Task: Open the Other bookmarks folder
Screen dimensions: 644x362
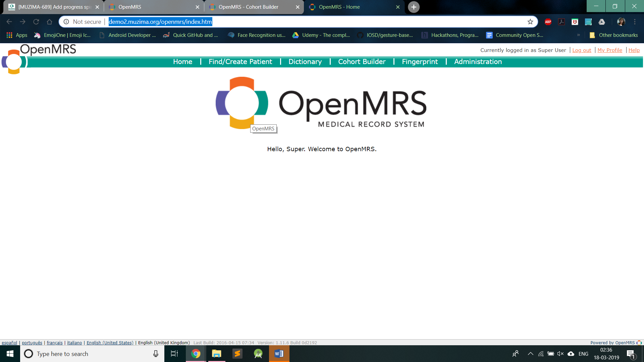Action: point(613,35)
